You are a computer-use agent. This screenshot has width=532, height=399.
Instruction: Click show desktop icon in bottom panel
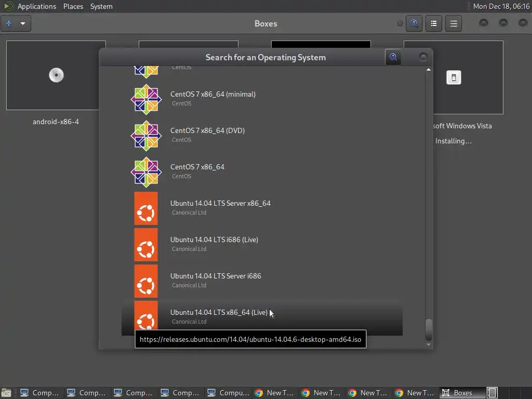[6, 393]
